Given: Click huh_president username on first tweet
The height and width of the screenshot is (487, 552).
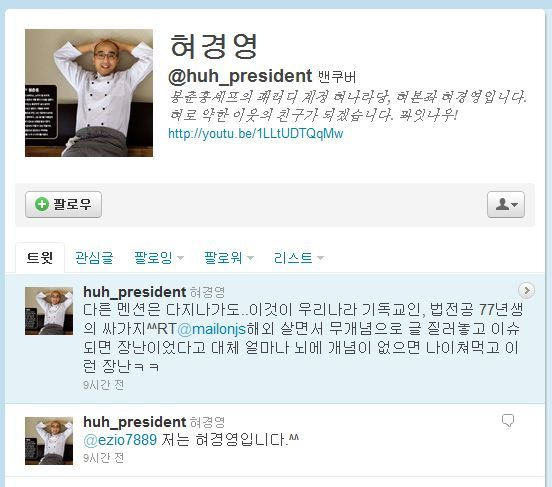Looking at the screenshot, I should (134, 292).
